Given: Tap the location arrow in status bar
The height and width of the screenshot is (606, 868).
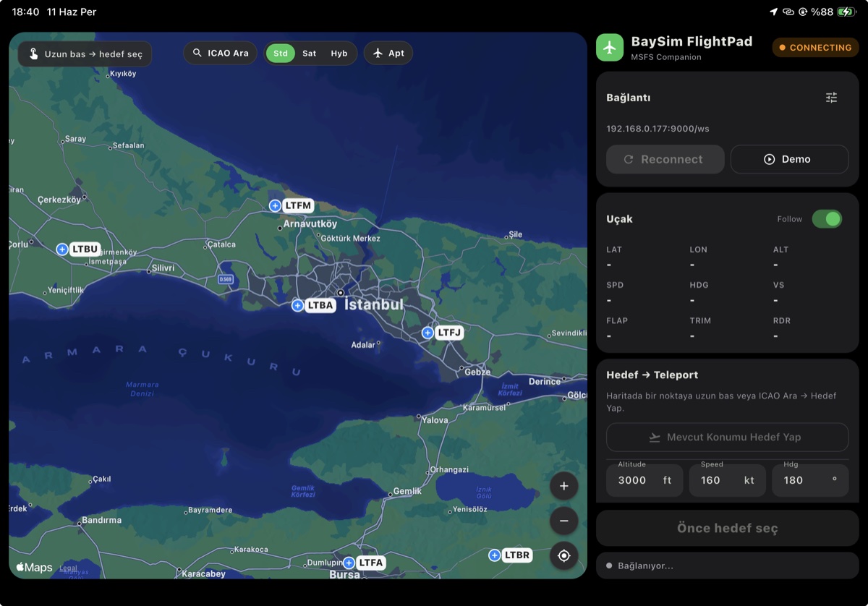Looking at the screenshot, I should click(x=773, y=12).
